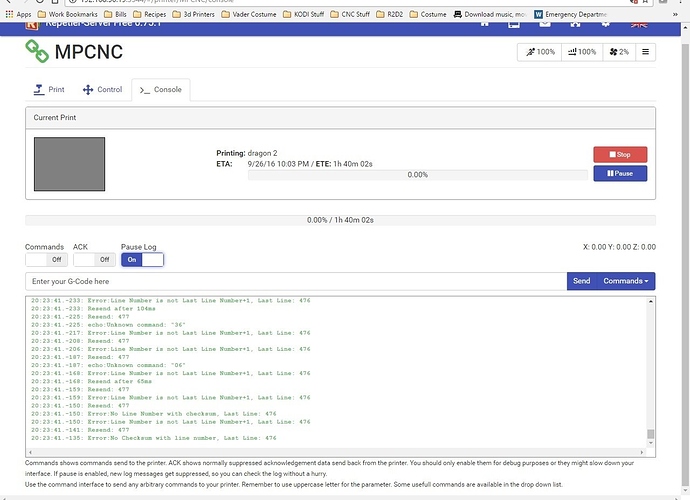Open the Costume bookmark folder
Image resolution: width=690 pixels, height=500 pixels.
tap(428, 15)
